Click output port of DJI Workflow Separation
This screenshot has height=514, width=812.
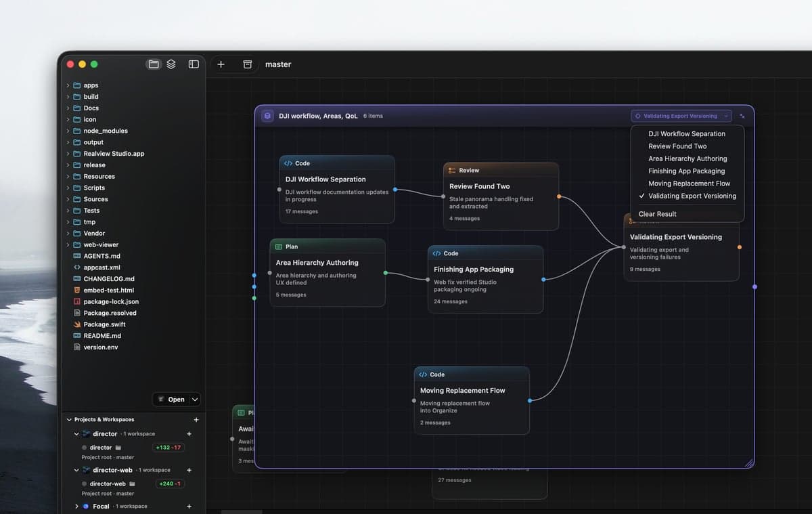(x=395, y=190)
